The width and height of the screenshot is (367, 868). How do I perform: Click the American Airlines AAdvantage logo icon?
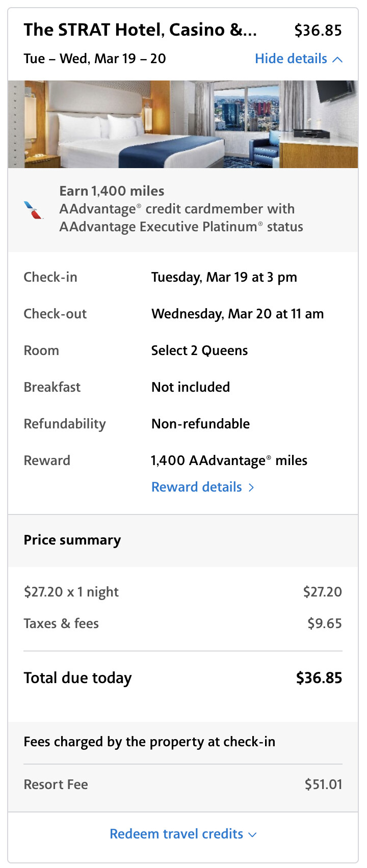click(x=34, y=210)
